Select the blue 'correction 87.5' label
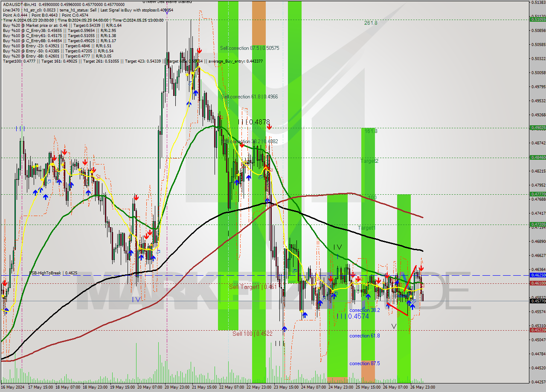This screenshot has height=392, width=546. coord(364,363)
